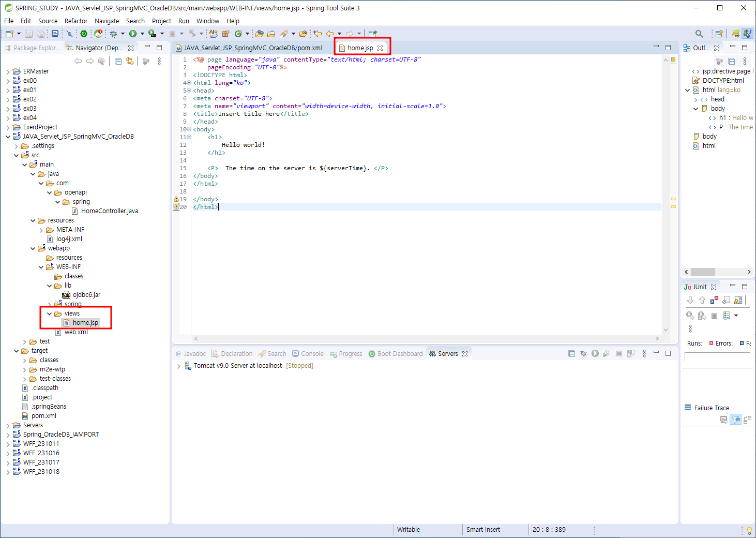This screenshot has height=538, width=756.
Task: Expand the META-INF folder
Action: point(41,230)
